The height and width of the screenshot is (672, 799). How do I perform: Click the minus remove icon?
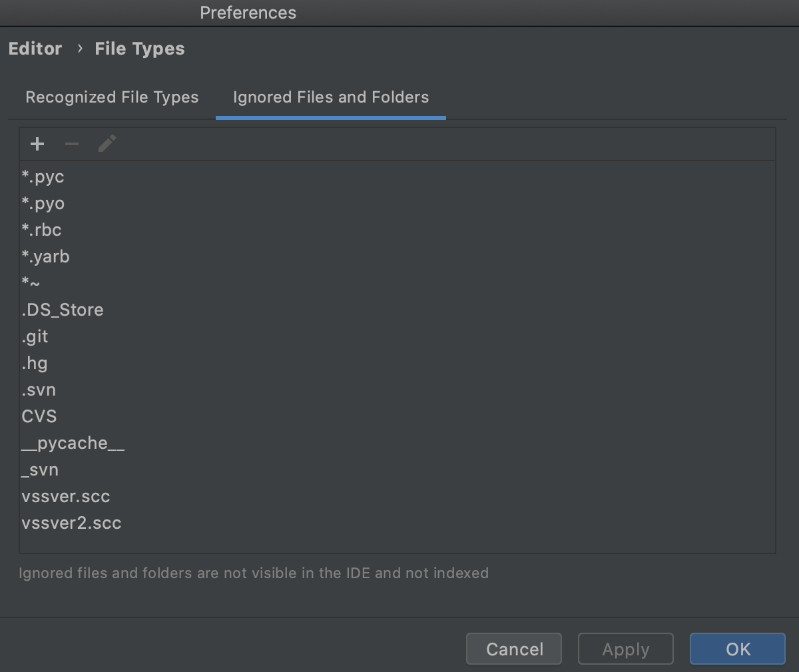click(72, 144)
